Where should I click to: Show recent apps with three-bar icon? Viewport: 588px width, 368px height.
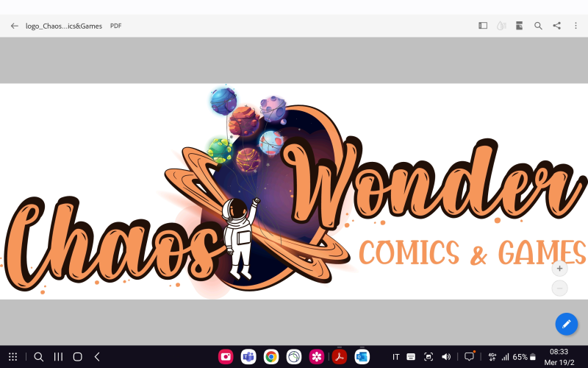[58, 357]
